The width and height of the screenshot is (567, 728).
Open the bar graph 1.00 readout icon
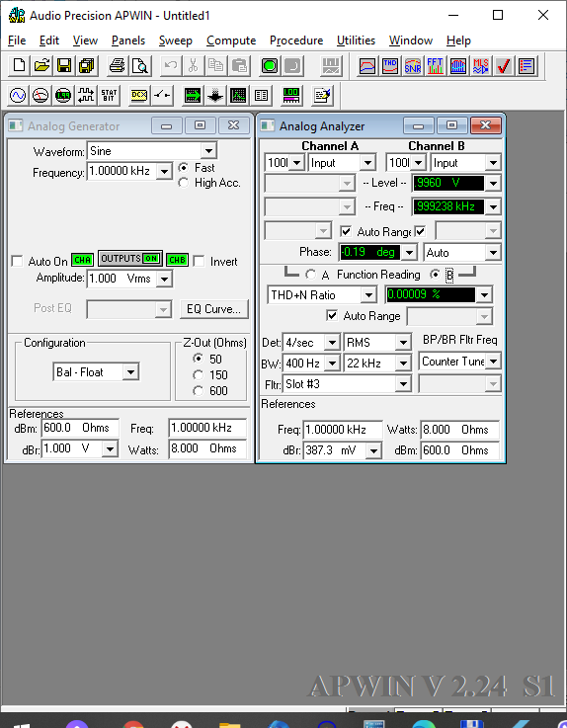pos(291,96)
